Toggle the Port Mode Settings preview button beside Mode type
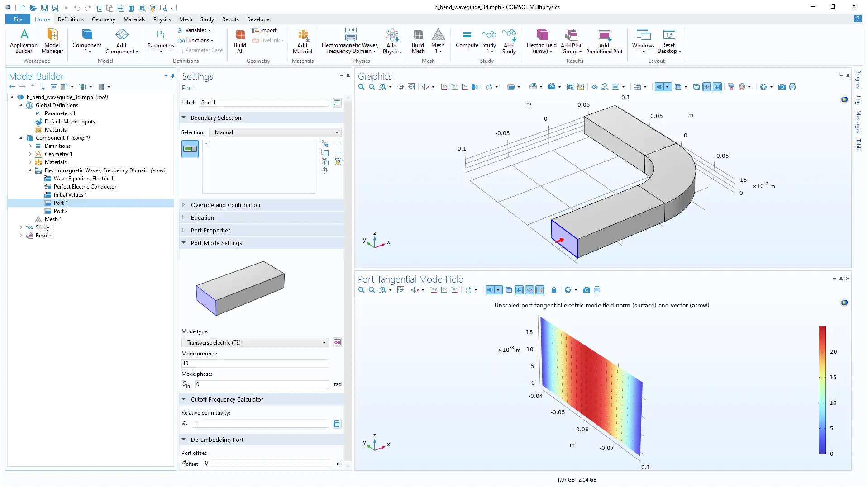Viewport: 868px width, 487px height. pos(337,342)
